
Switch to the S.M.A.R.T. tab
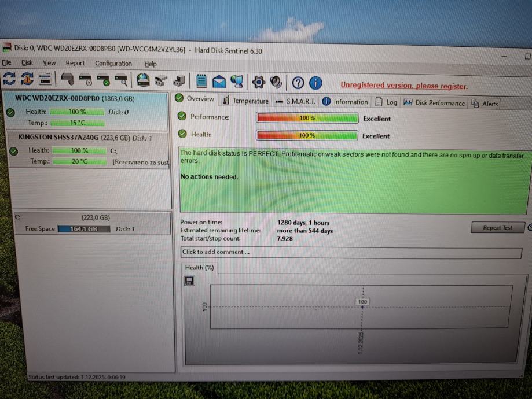tap(295, 101)
